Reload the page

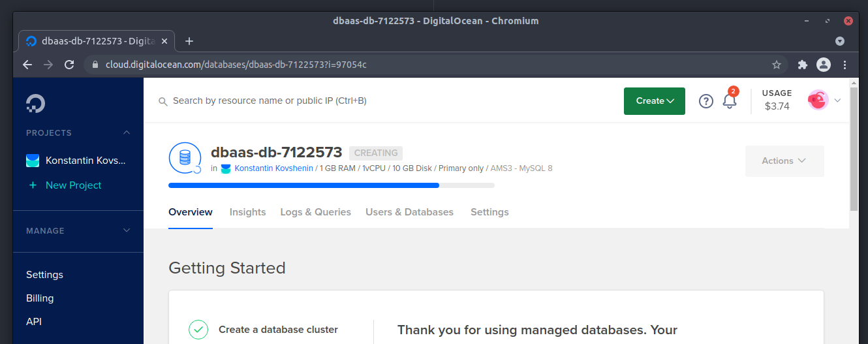point(69,65)
